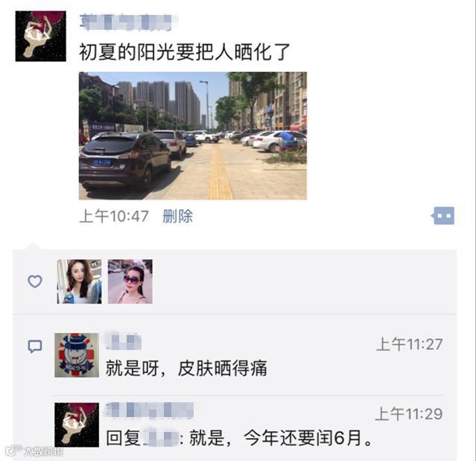Open the long-haired liker's avatar
The width and height of the screenshot is (476, 461).
pos(79,282)
